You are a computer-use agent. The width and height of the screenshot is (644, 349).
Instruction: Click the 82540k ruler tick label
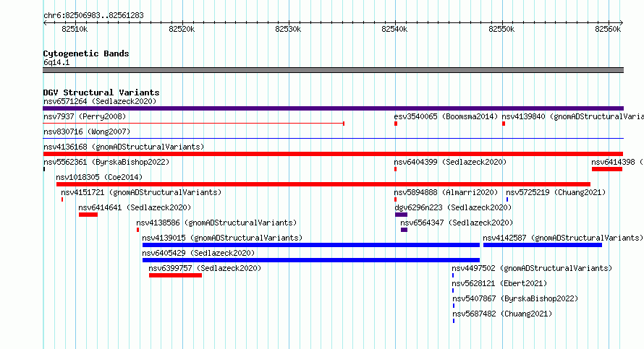click(394, 29)
